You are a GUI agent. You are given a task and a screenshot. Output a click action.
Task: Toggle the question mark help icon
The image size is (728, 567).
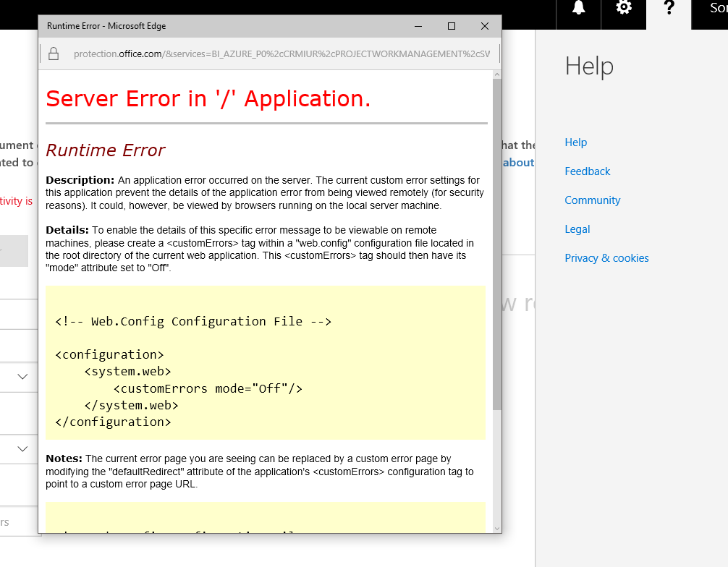[669, 7]
